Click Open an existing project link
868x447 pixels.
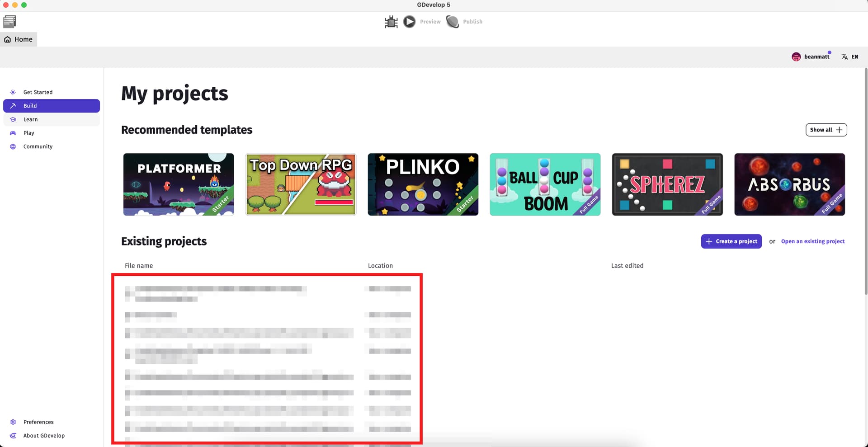813,241
